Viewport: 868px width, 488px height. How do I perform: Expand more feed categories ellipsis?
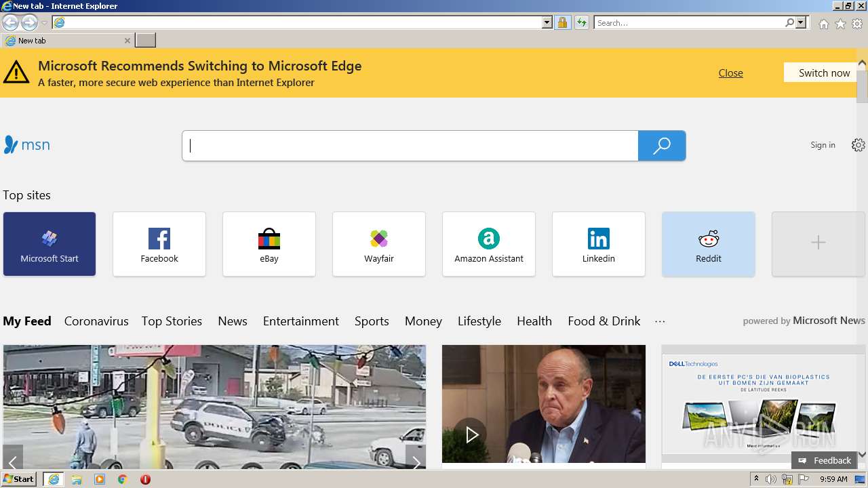pos(660,321)
